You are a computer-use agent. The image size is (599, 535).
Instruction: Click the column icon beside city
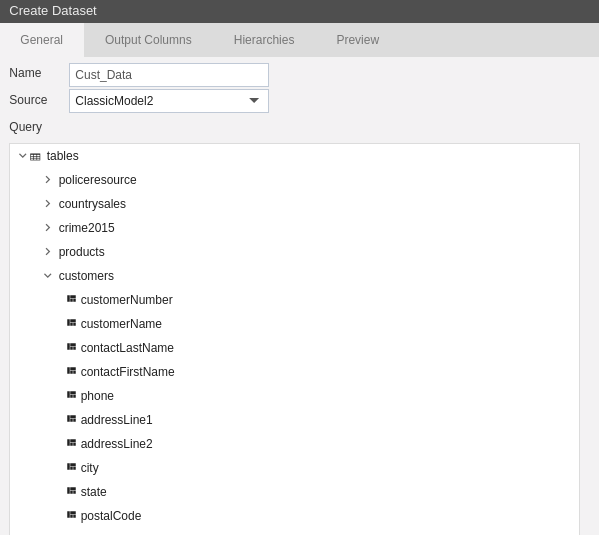(x=71, y=467)
